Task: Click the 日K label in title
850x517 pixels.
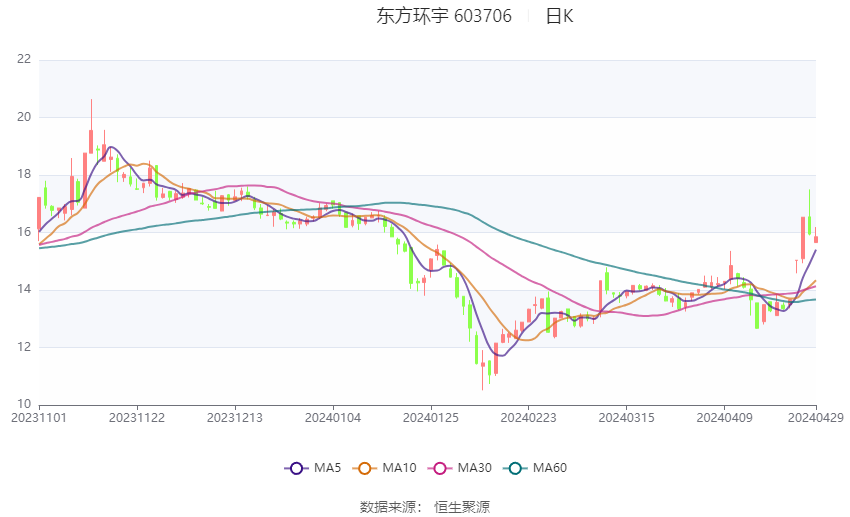Action: (559, 16)
